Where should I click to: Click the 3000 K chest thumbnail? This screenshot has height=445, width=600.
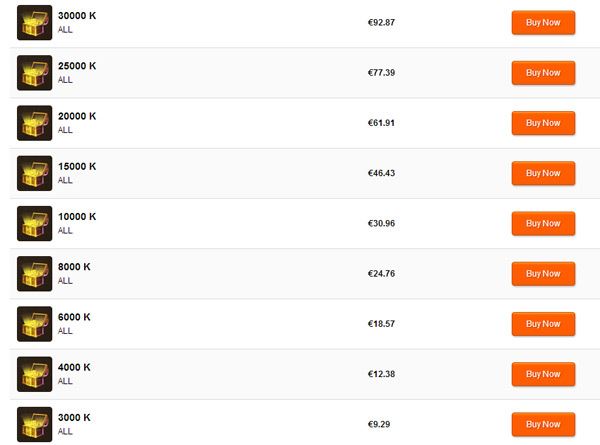[x=34, y=424]
